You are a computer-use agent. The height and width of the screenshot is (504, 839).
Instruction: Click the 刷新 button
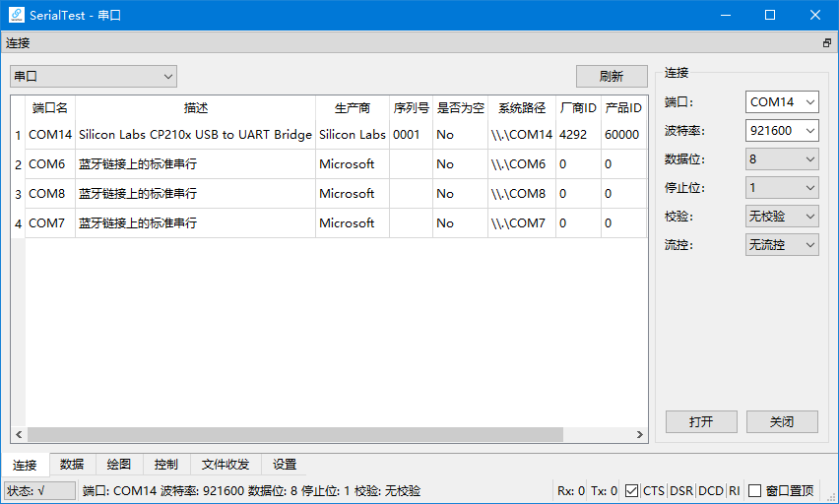click(x=612, y=77)
